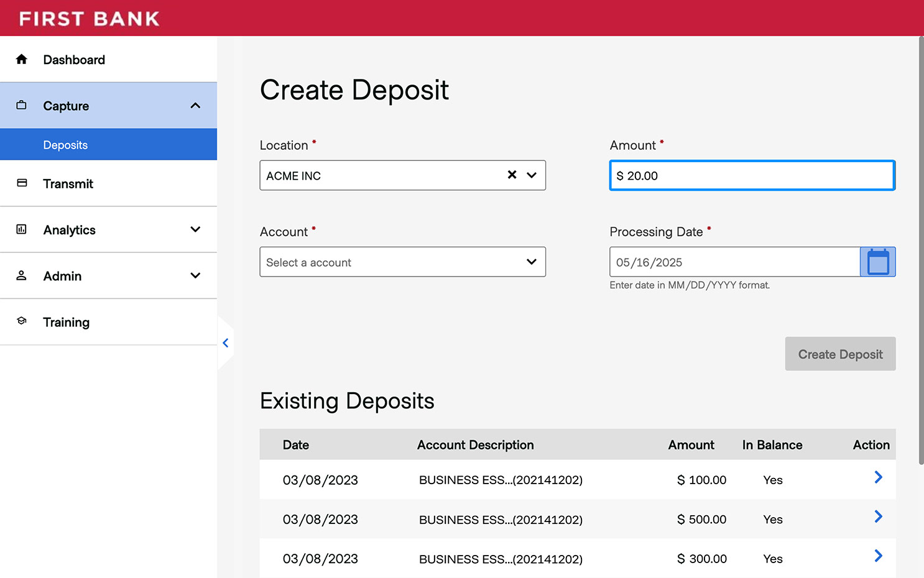924x578 pixels.
Task: Click the Admin menu label
Action: (x=62, y=276)
